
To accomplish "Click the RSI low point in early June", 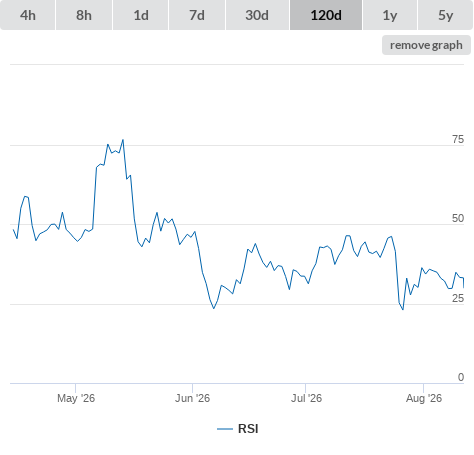I will coord(214,308).
